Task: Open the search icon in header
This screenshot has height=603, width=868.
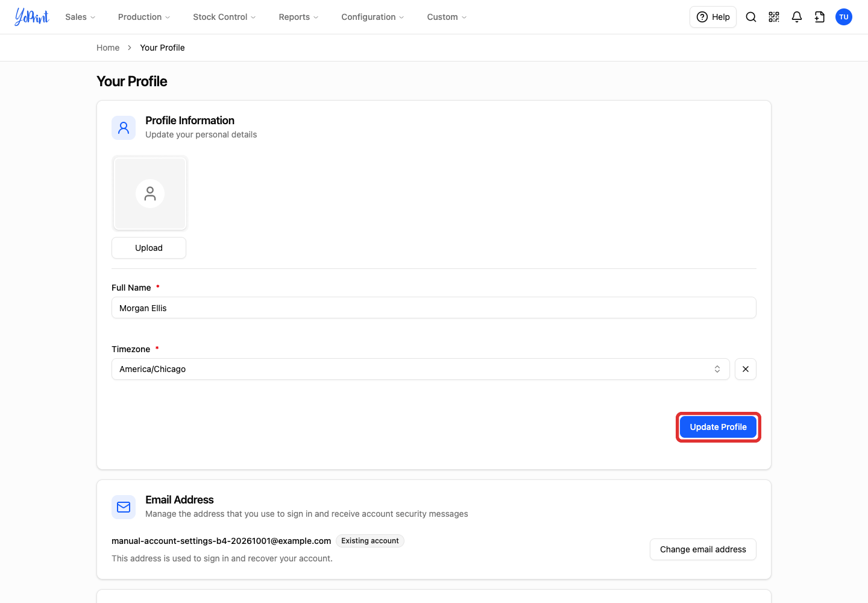Action: pos(751,17)
